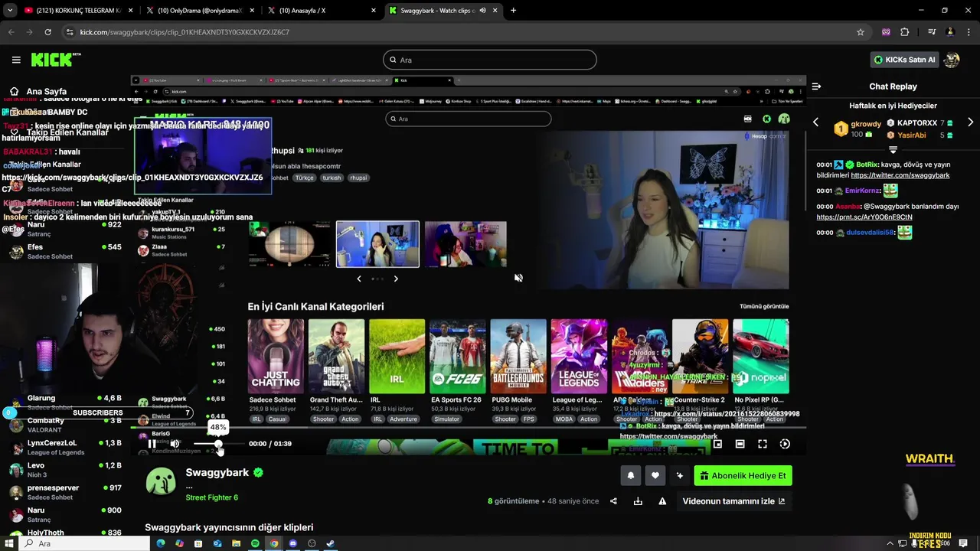Show next gifters with right chevron
The width and height of the screenshot is (980, 551).
[970, 122]
